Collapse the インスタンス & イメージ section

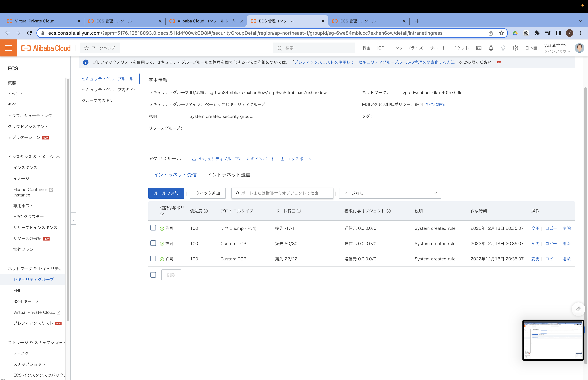click(x=59, y=157)
